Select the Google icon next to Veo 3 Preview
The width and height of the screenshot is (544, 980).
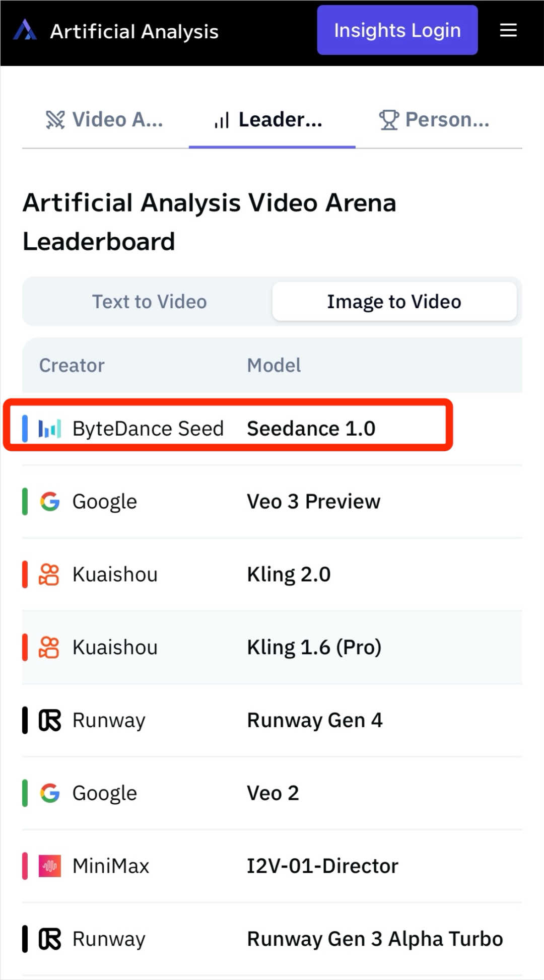pyautogui.click(x=48, y=502)
